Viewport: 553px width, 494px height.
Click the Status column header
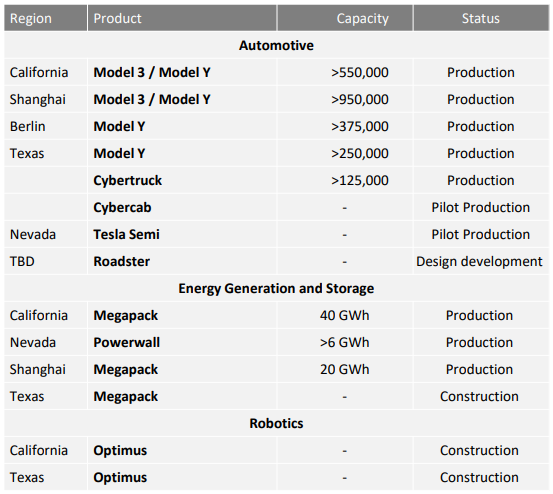[481, 18]
